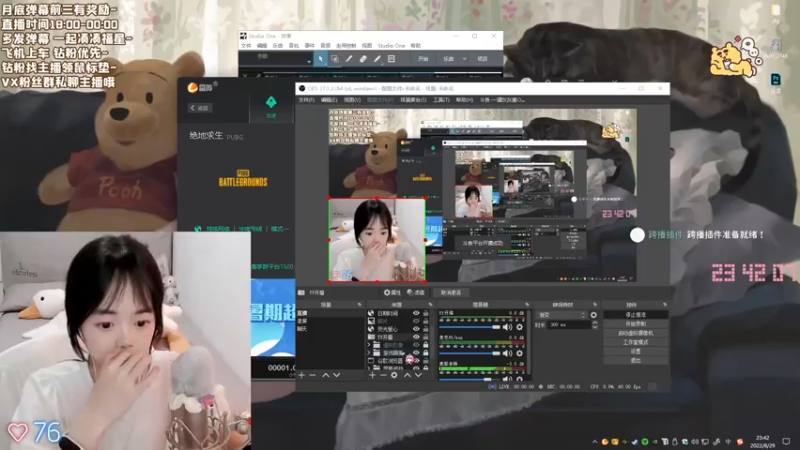Click OBS source Properties gear (属性)
The image size is (800, 450).
[x=392, y=292]
